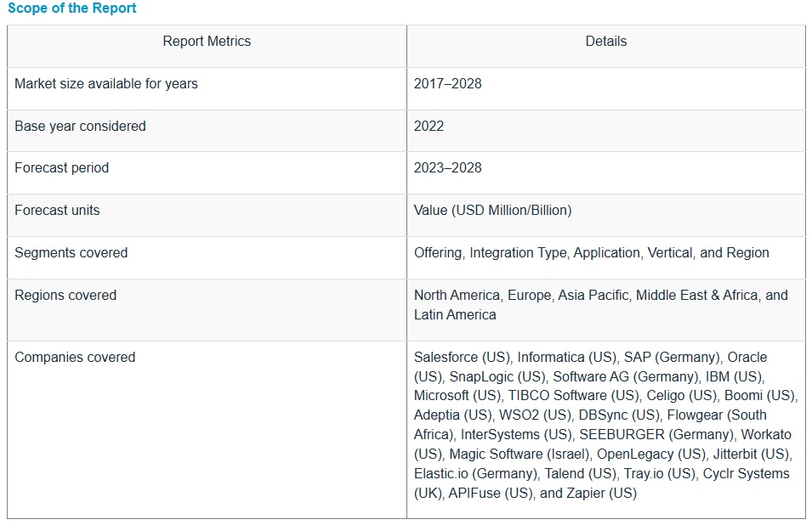Select the 'Companies covered' row label
The width and height of the screenshot is (812, 525).
[75, 357]
